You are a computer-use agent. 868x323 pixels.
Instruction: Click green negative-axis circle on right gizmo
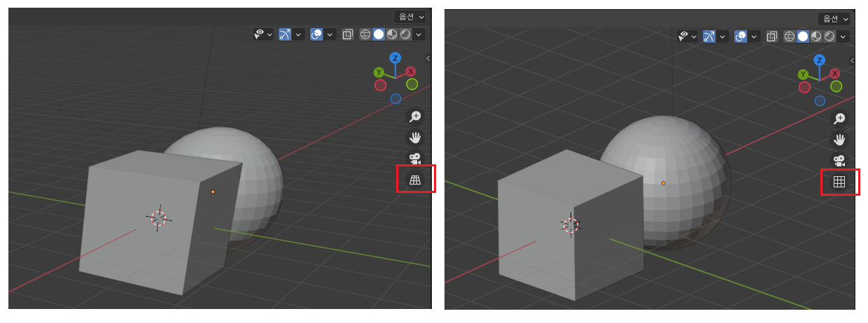[x=836, y=86]
